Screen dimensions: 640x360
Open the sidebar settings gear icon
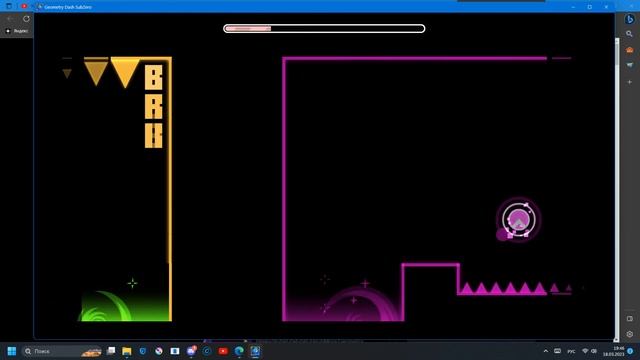[x=629, y=334]
